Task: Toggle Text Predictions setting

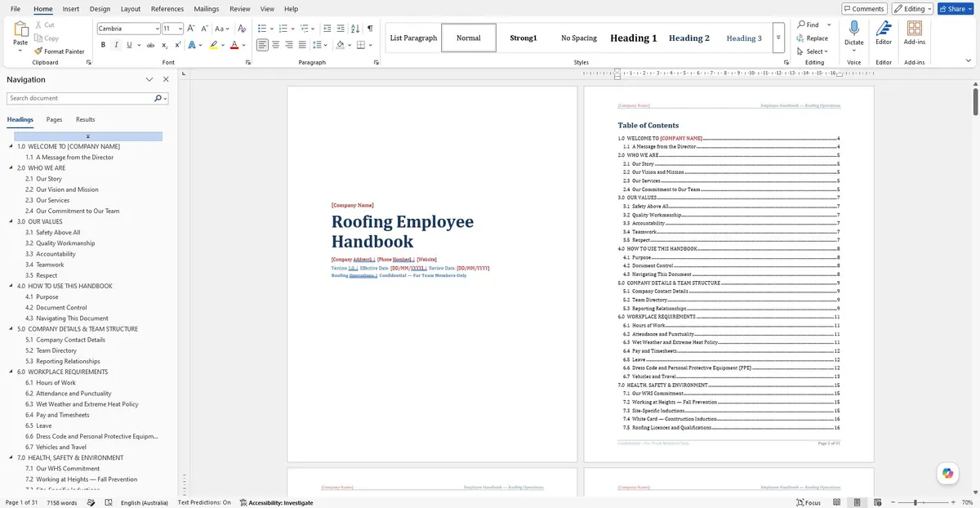Action: 204,502
